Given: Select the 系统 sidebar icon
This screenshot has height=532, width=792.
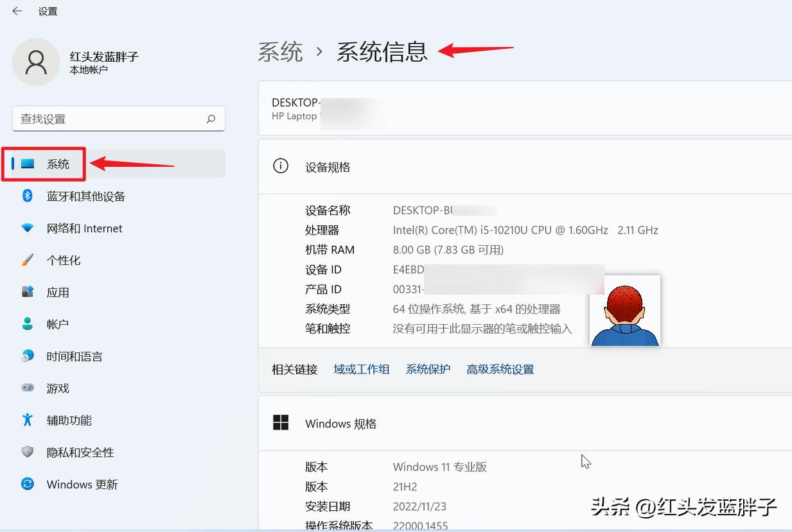Looking at the screenshot, I should tap(28, 164).
